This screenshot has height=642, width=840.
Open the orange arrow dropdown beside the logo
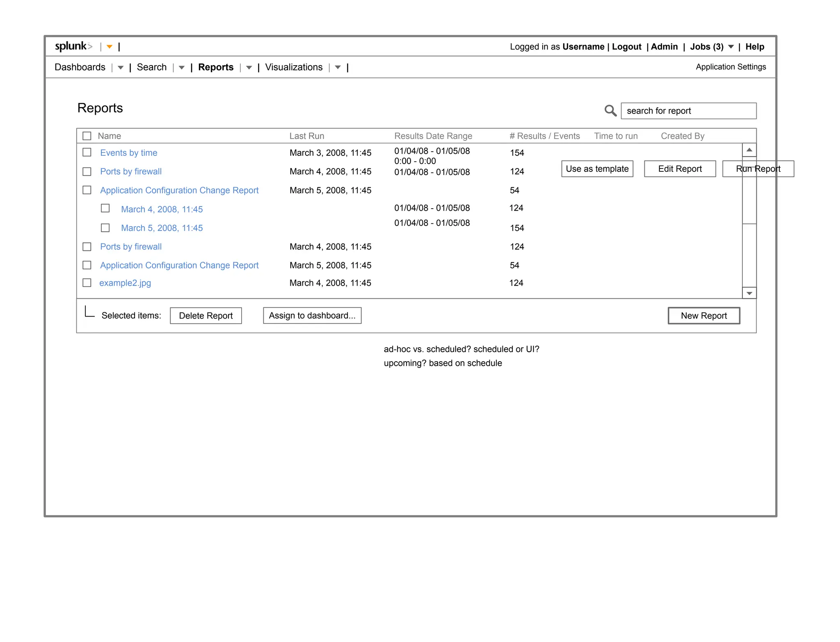(110, 47)
